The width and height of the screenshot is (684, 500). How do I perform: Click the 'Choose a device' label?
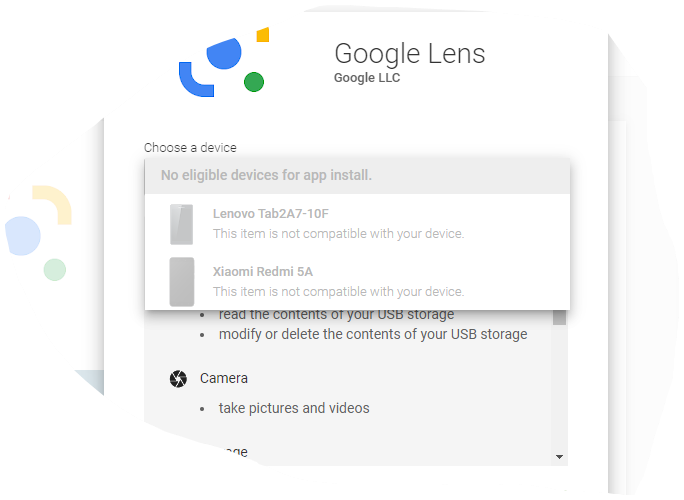click(190, 148)
